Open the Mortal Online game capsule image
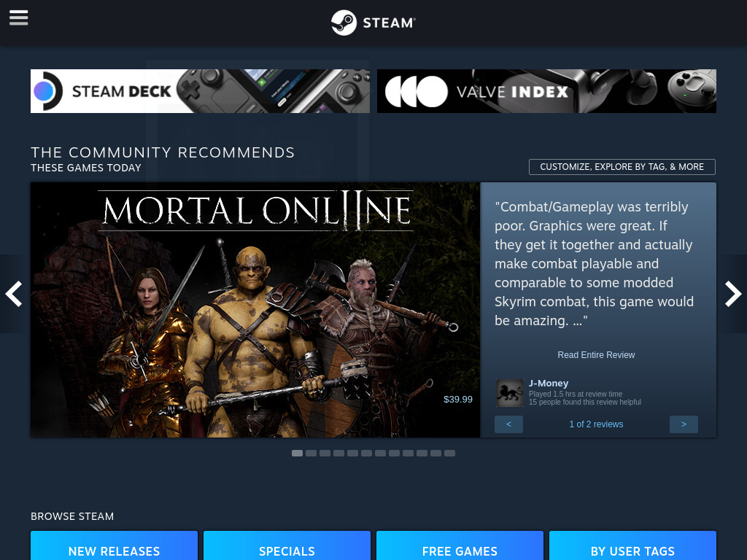Viewport: 747px width, 560px height. click(255, 309)
